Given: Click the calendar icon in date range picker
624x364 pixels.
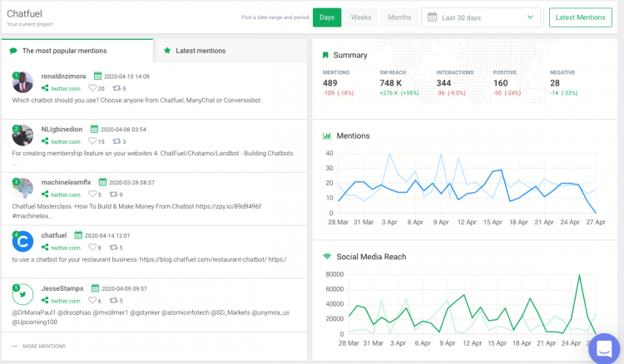Looking at the screenshot, I should [x=432, y=17].
